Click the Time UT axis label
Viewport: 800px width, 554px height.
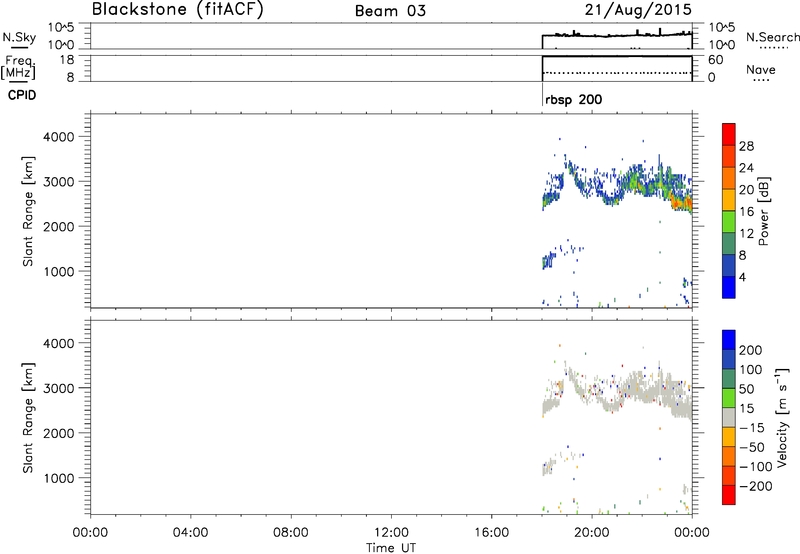tap(391, 548)
